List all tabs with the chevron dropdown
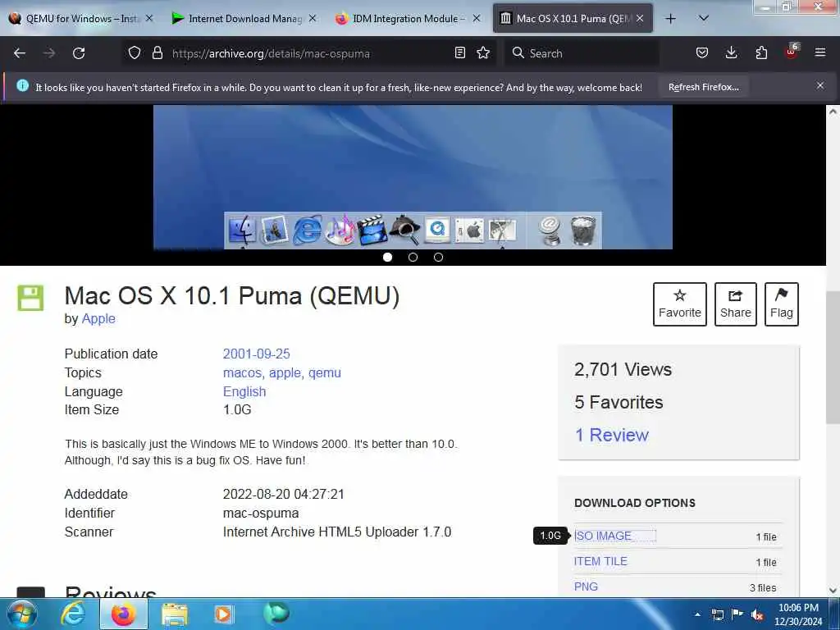The width and height of the screenshot is (840, 630). (x=704, y=18)
